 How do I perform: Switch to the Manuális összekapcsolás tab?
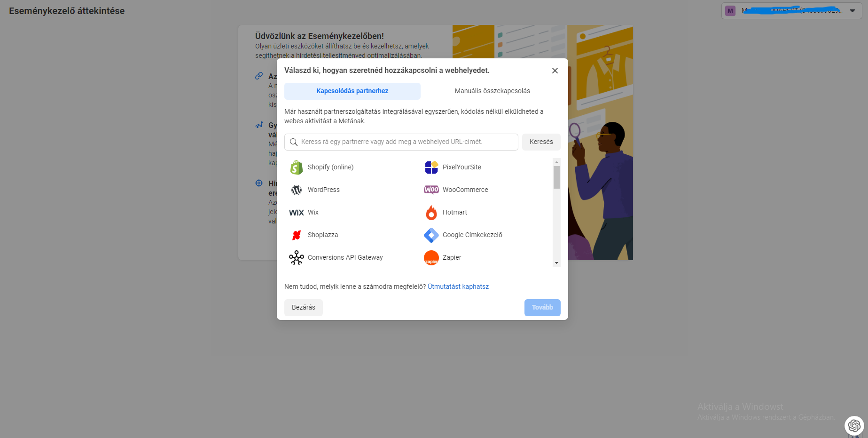coord(493,91)
